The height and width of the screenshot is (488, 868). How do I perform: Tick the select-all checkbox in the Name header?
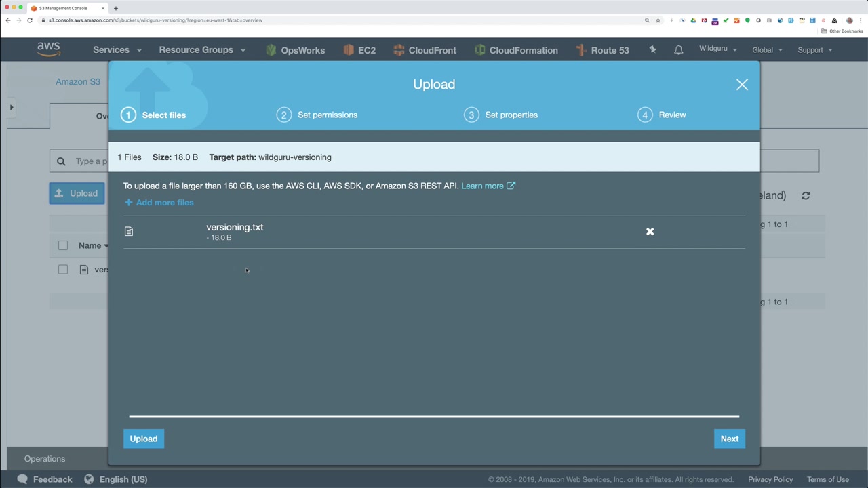63,245
